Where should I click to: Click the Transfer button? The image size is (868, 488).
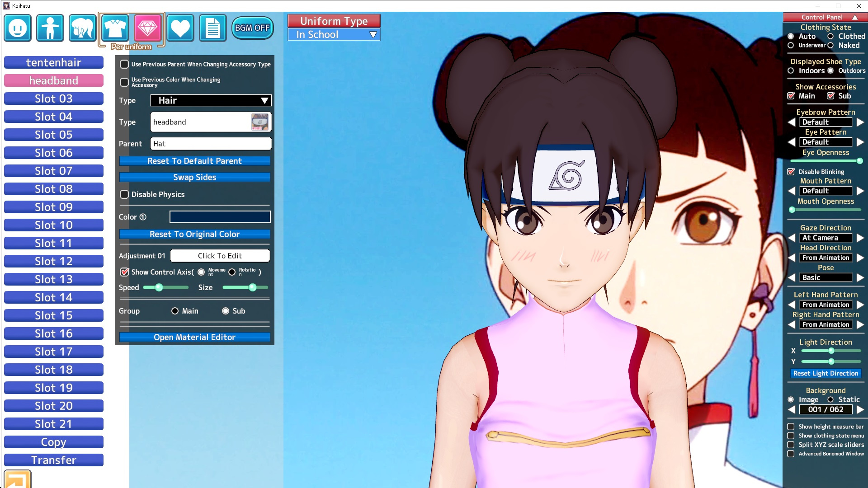54,460
